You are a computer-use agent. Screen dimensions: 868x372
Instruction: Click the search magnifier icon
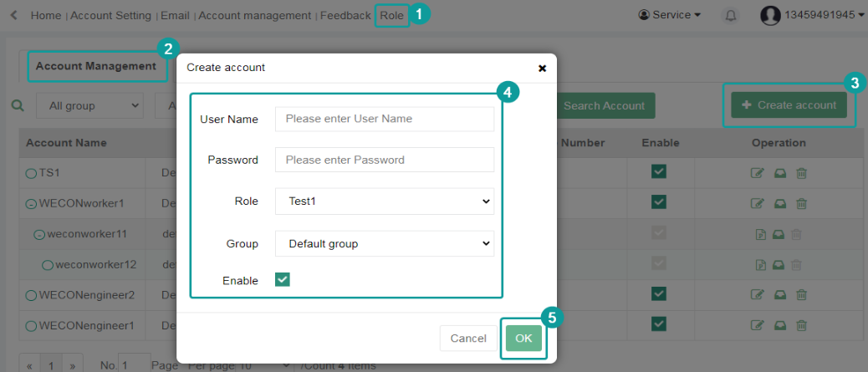(18, 105)
